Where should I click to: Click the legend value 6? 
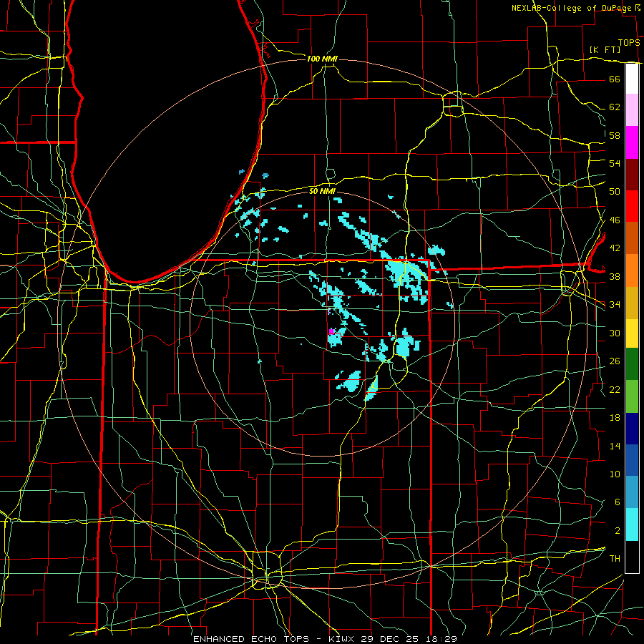[617, 502]
